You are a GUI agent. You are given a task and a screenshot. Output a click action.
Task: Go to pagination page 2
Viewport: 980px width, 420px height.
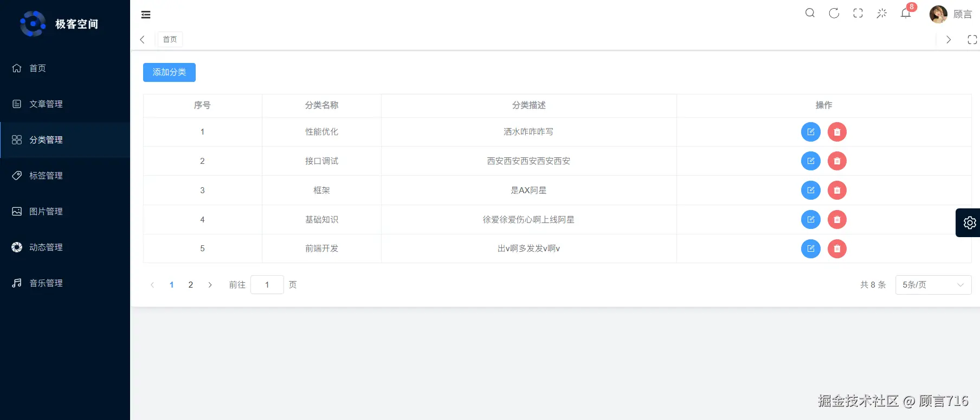(191, 285)
